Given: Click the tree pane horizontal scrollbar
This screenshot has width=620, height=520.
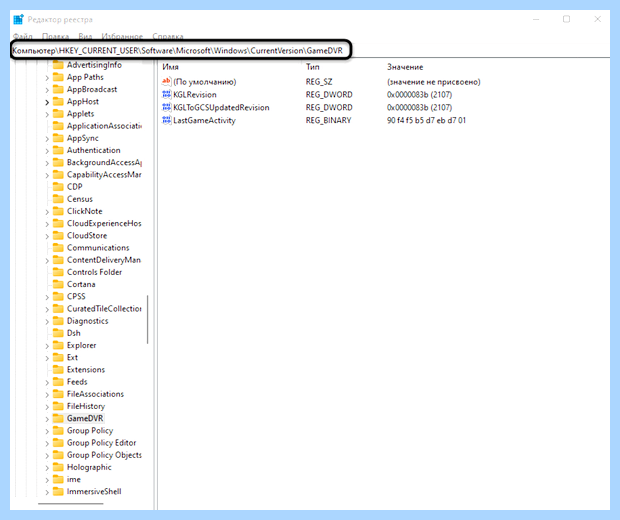Looking at the screenshot, I should (70, 504).
